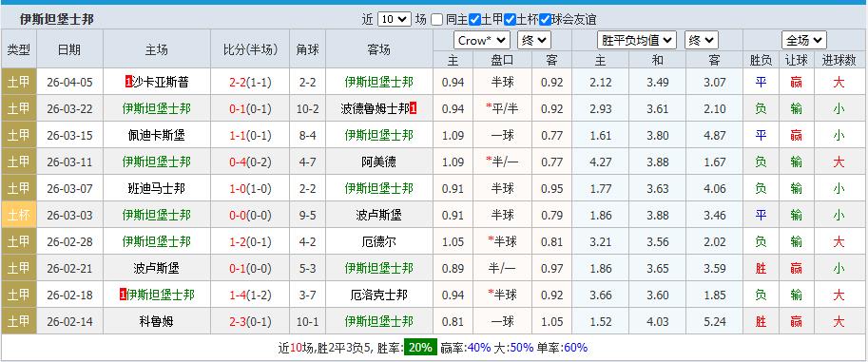Click red card marker on 26-02-18 home

(123, 295)
